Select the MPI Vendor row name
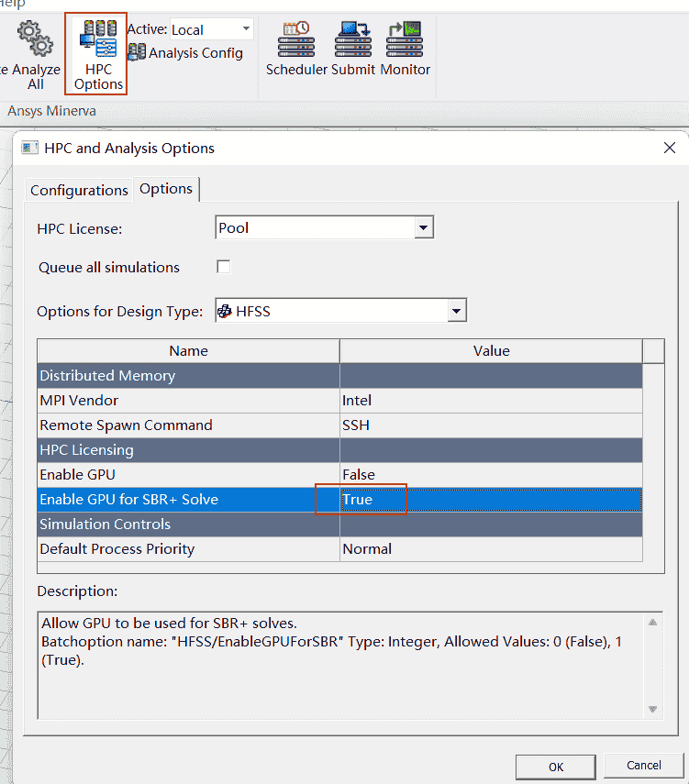 (x=189, y=401)
